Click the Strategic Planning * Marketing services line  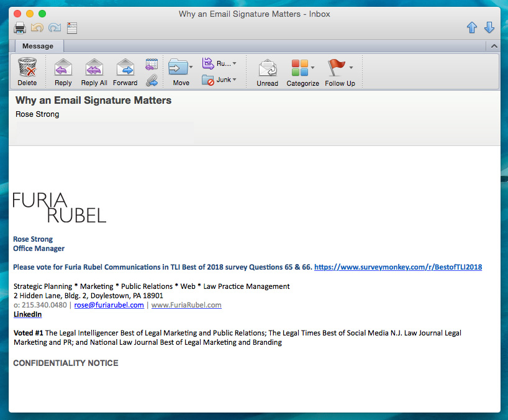point(152,286)
